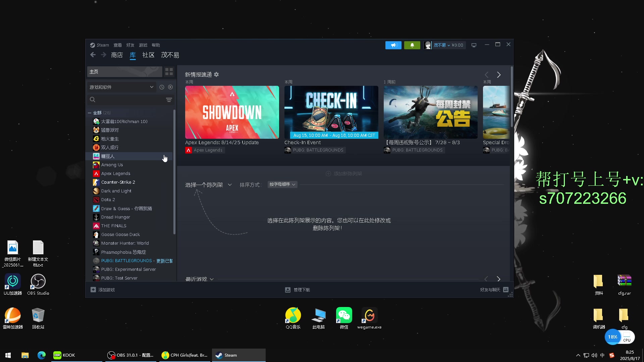Click previous arrow in recent games section

(486, 279)
